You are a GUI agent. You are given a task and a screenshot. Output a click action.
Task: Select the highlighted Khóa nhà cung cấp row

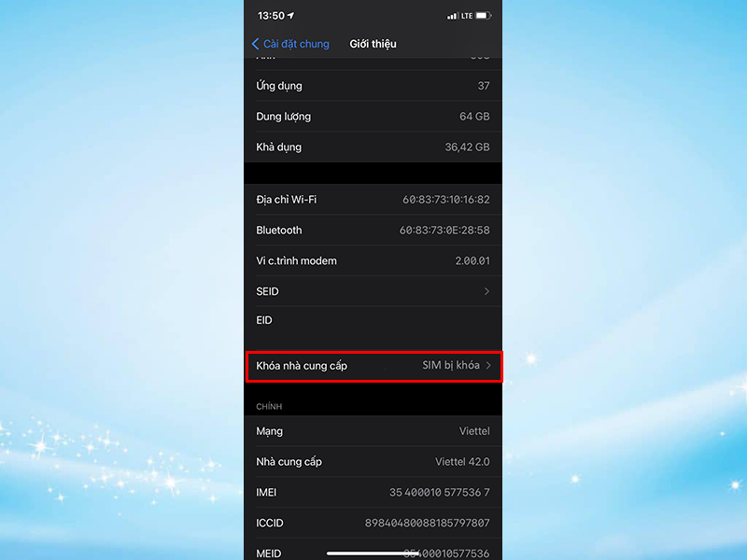373,366
